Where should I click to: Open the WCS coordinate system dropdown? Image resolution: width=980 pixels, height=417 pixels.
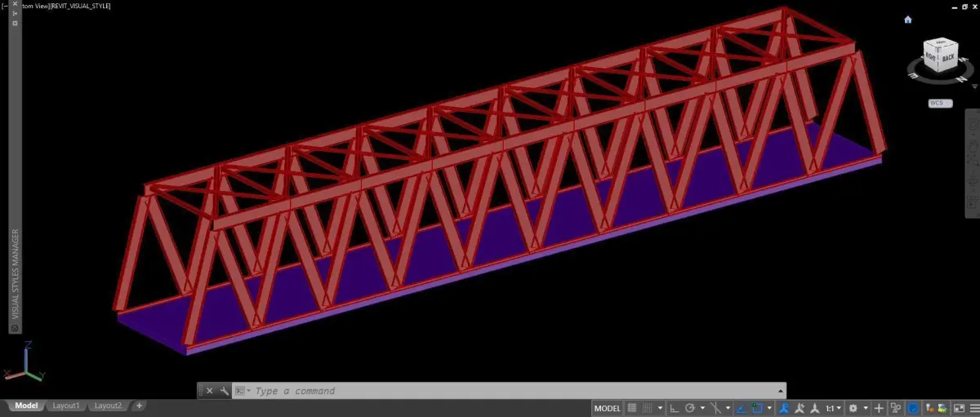coord(940,103)
